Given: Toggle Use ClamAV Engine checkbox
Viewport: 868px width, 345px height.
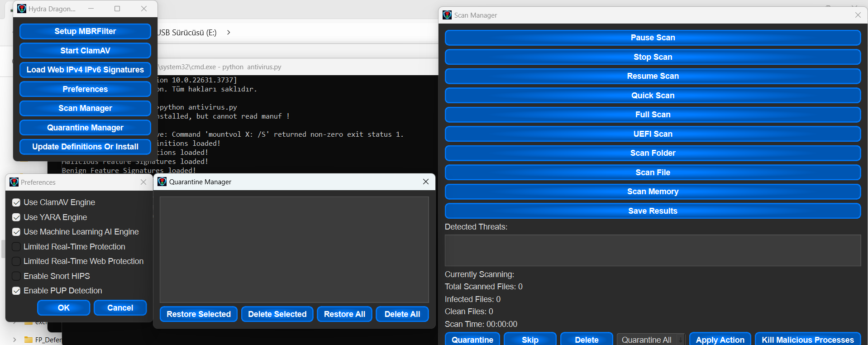Looking at the screenshot, I should coord(16,202).
